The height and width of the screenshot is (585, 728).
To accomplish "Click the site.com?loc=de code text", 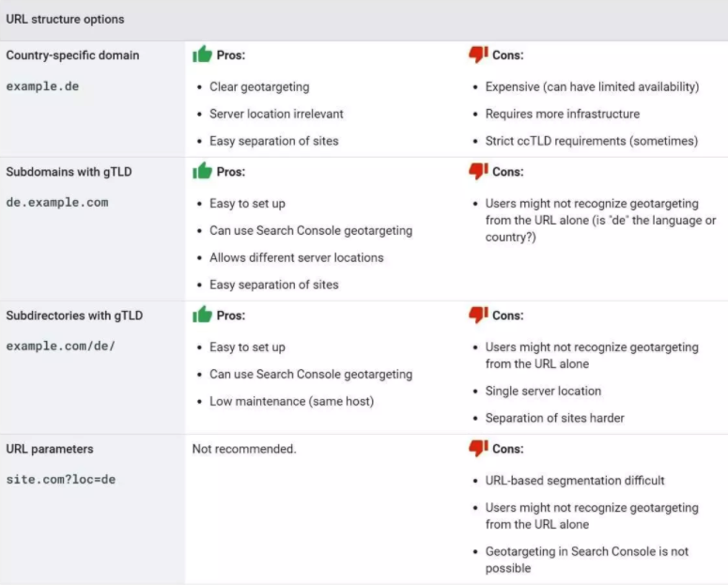I will pyautogui.click(x=60, y=479).
